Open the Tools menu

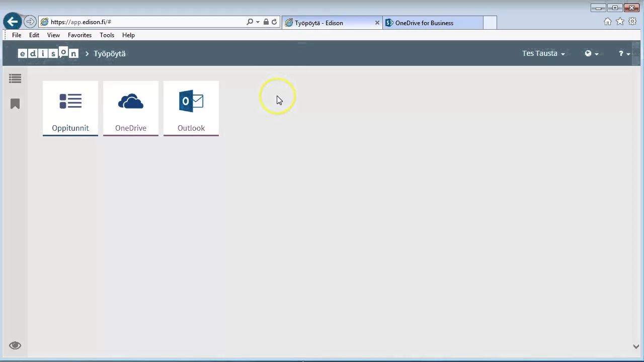(x=107, y=35)
